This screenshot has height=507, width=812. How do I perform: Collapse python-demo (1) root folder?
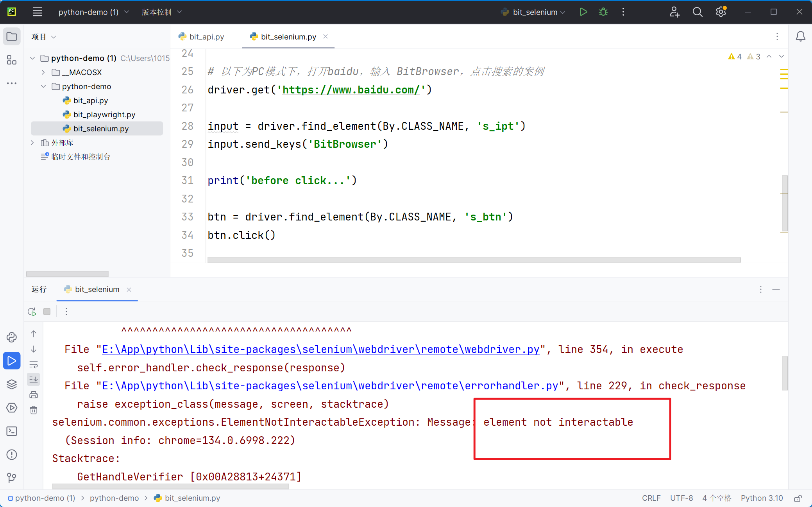pos(33,58)
